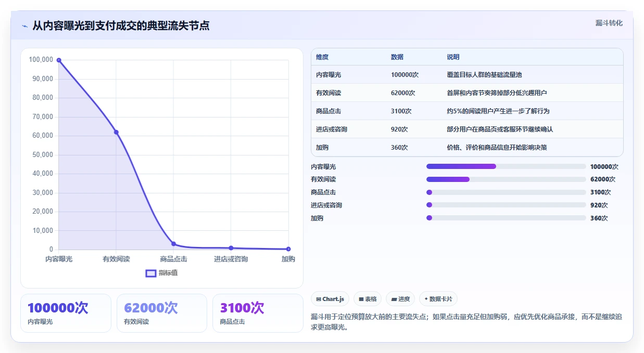
Task: Select table cell 360次
Action: (399, 148)
